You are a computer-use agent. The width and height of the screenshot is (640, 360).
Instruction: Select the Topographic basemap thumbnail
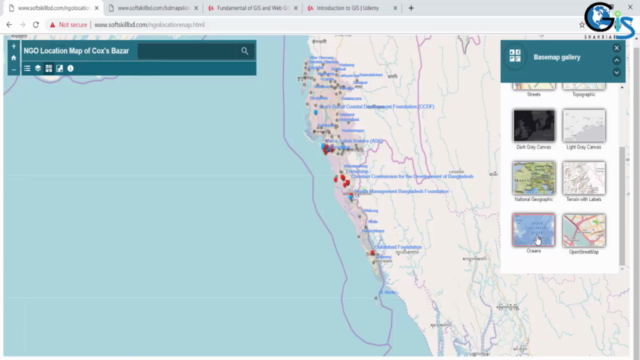click(x=584, y=86)
